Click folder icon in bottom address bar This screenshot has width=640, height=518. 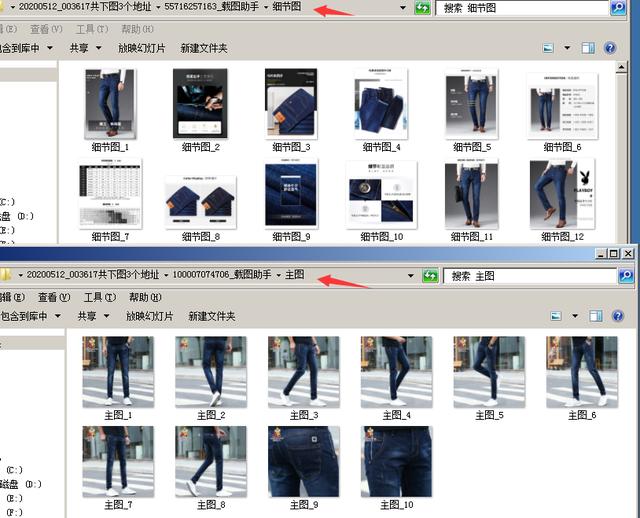5,275
